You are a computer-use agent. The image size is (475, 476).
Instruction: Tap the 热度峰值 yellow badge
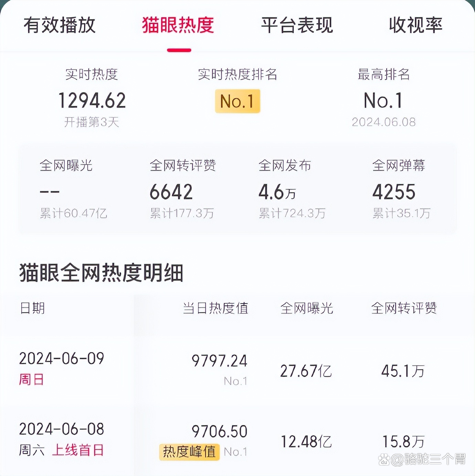pyautogui.click(x=189, y=452)
